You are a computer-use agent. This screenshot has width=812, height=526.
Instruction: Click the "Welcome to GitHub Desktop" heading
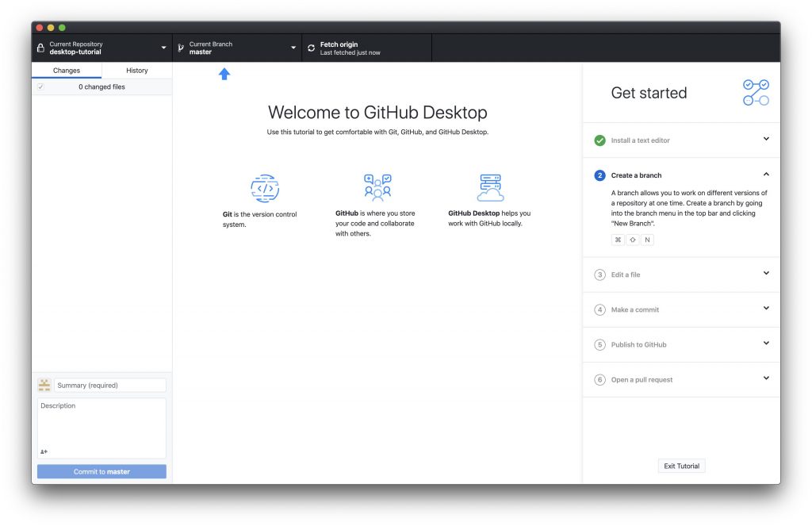377,113
